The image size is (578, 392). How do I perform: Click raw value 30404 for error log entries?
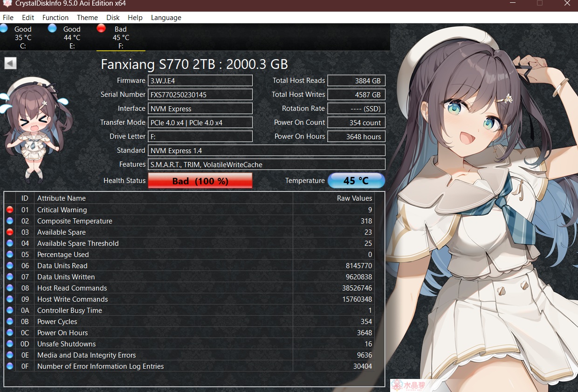tap(362, 366)
